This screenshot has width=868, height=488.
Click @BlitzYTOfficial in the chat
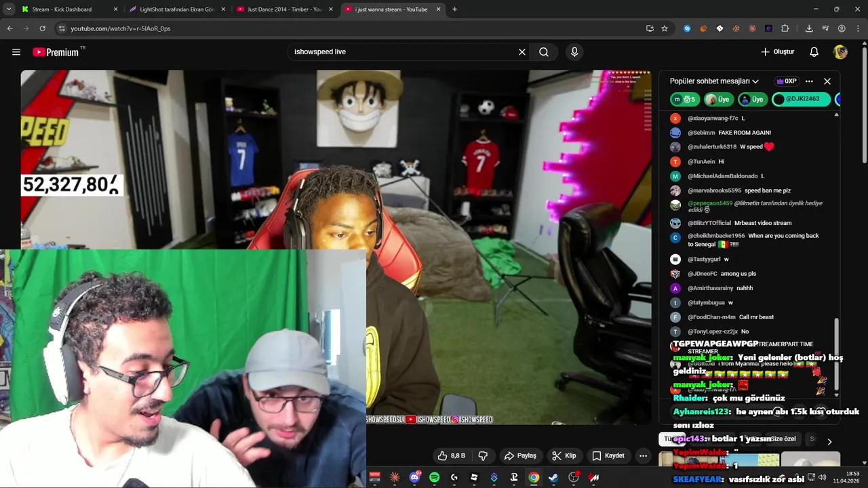click(709, 223)
